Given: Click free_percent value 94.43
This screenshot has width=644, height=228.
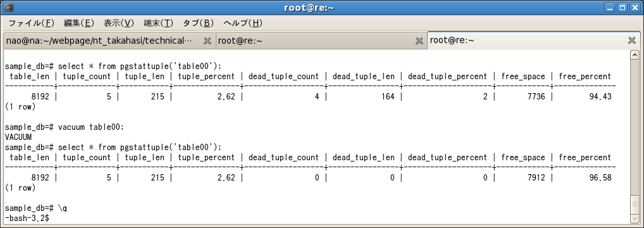Looking at the screenshot, I should click(600, 97).
